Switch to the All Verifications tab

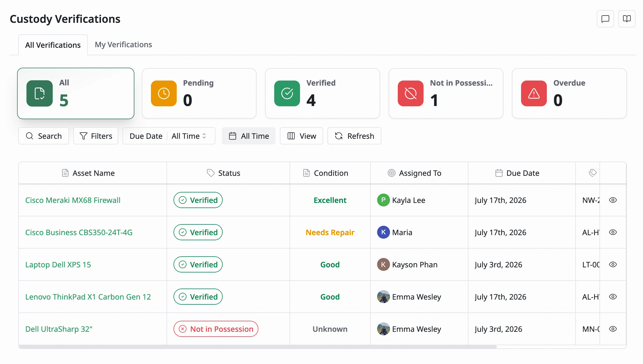53,45
